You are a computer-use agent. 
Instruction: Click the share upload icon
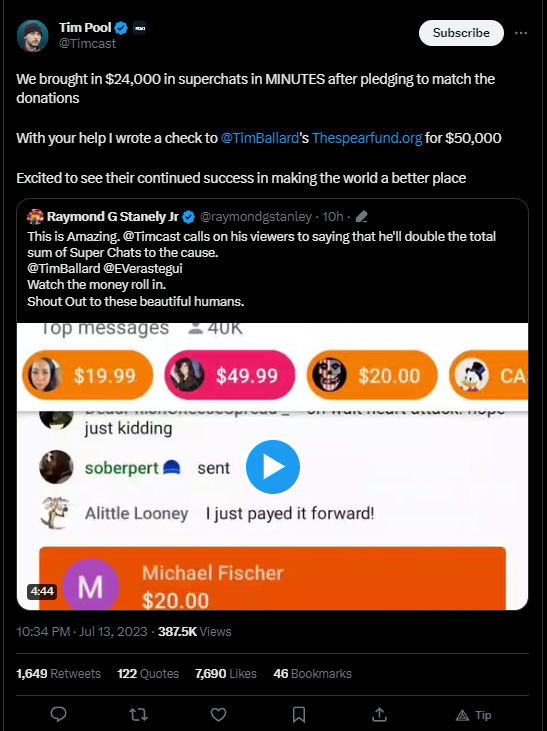click(379, 714)
